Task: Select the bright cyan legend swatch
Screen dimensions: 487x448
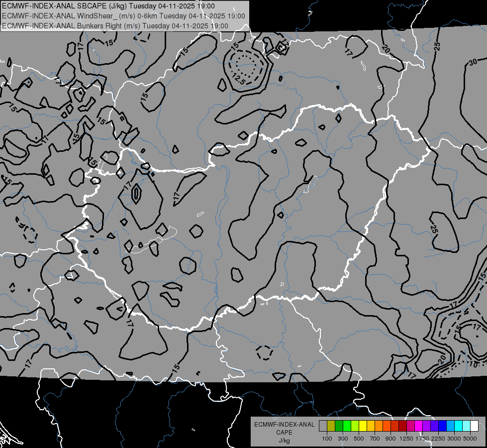Action: click(x=459, y=426)
